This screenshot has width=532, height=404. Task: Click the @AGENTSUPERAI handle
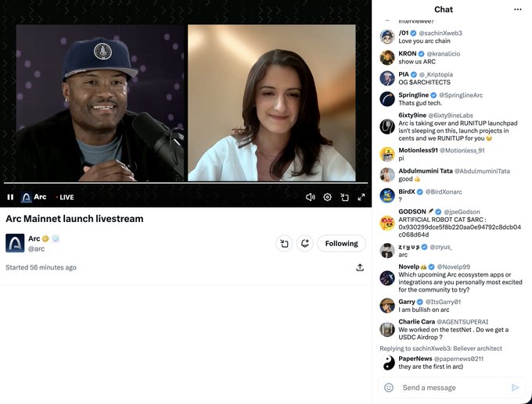462,322
